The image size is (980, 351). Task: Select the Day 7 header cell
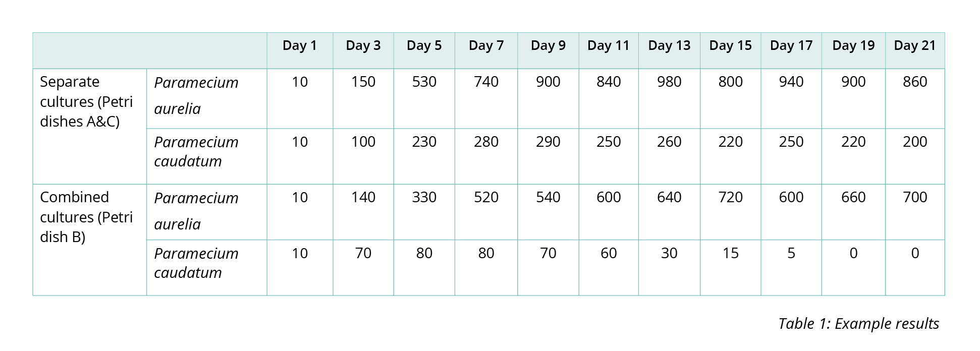pyautogui.click(x=486, y=46)
